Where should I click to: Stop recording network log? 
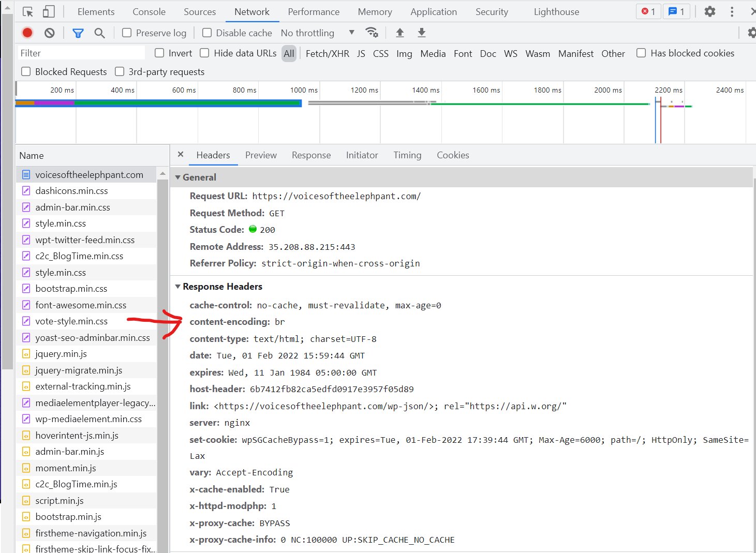pyautogui.click(x=27, y=33)
